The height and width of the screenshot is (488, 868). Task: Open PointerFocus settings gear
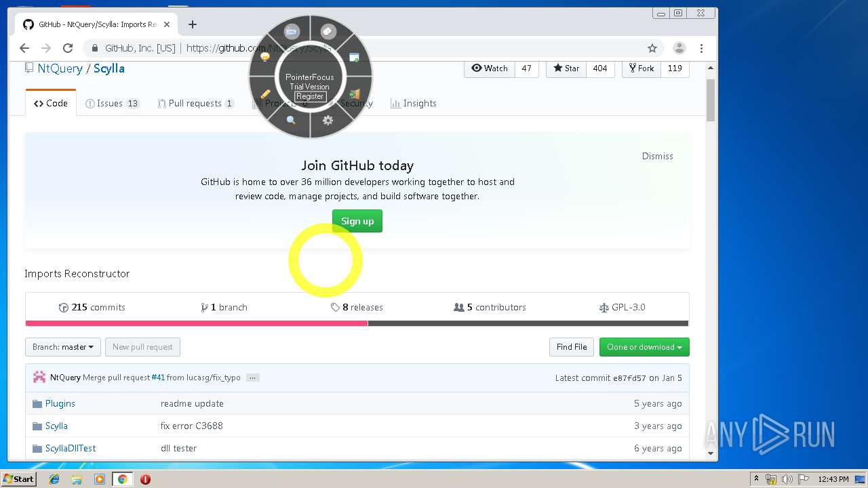tap(328, 120)
